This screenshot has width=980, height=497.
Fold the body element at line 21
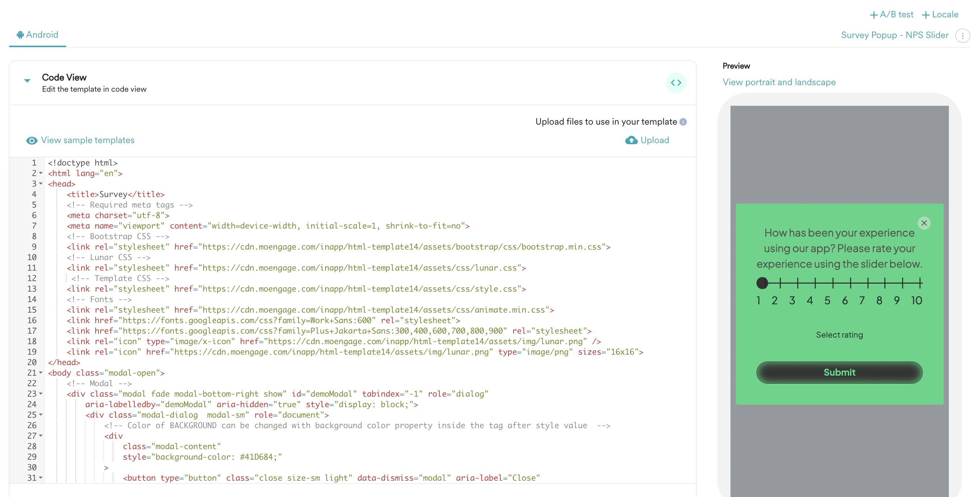point(41,373)
